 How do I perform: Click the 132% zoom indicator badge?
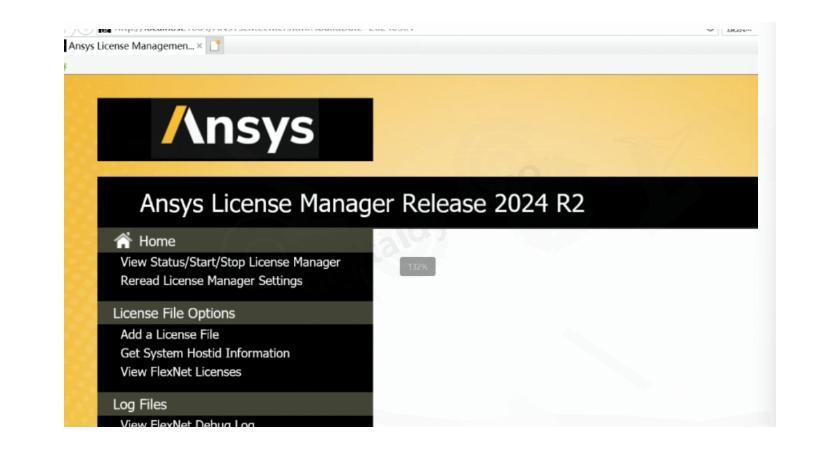click(x=417, y=266)
